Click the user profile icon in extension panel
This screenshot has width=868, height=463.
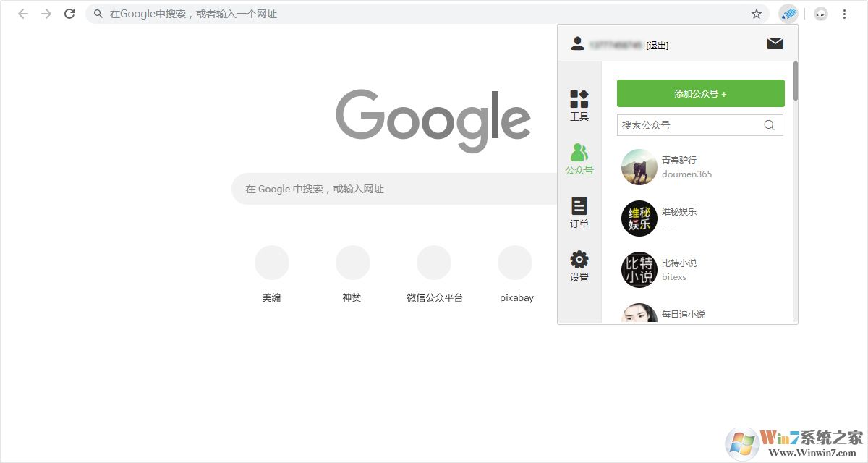point(576,43)
